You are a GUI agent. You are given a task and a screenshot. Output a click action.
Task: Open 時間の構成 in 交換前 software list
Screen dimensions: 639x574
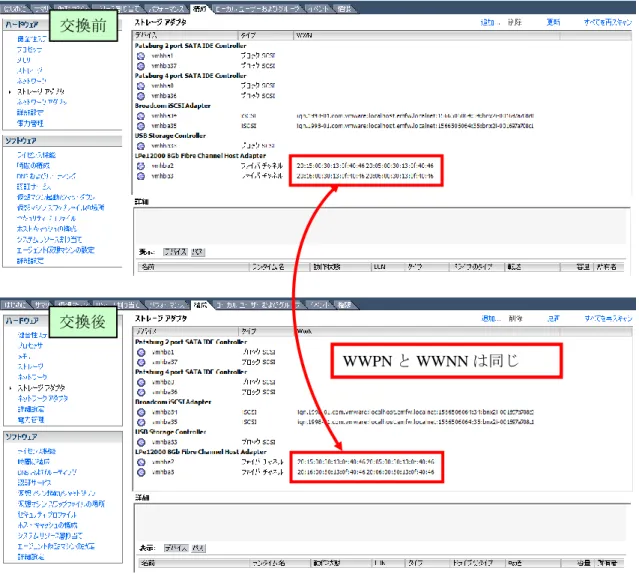tap(33, 165)
